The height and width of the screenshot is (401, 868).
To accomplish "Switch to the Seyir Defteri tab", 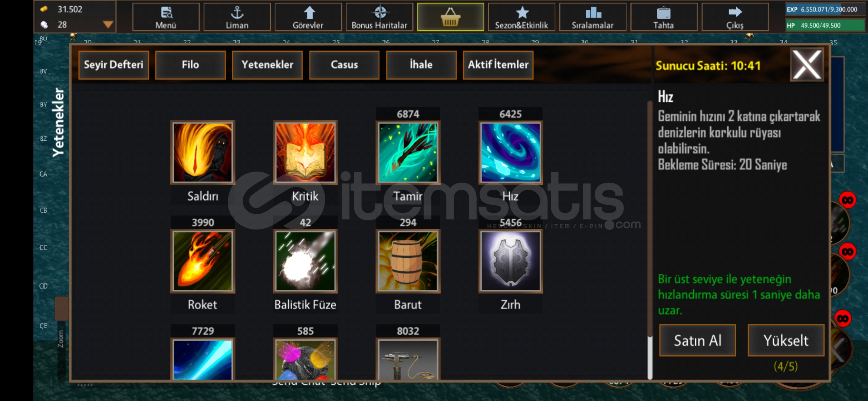I will pos(114,65).
